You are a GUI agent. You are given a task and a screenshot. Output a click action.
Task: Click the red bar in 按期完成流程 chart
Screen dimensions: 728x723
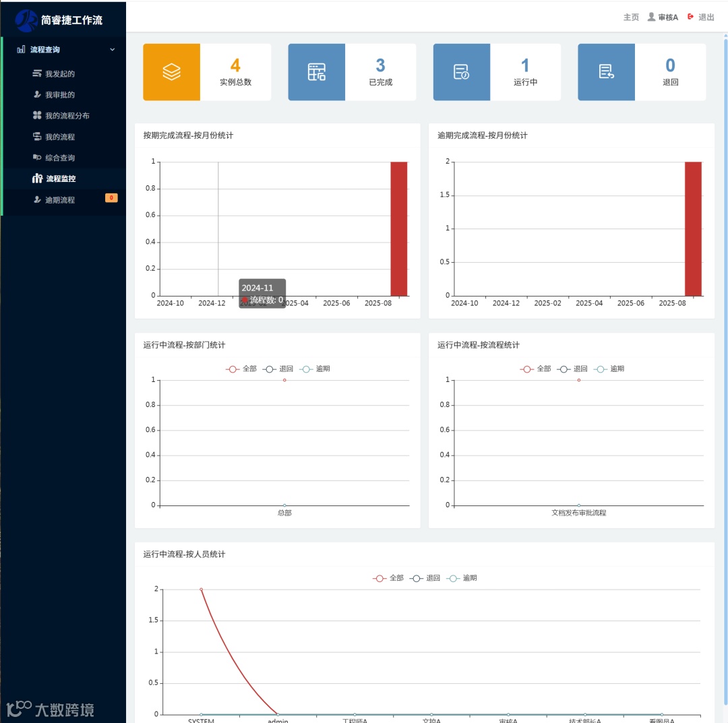click(399, 229)
